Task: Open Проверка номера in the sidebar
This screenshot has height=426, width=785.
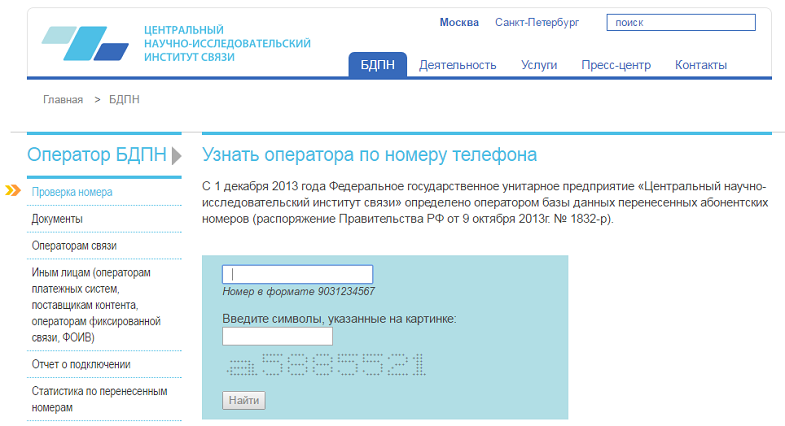Action: point(72,192)
